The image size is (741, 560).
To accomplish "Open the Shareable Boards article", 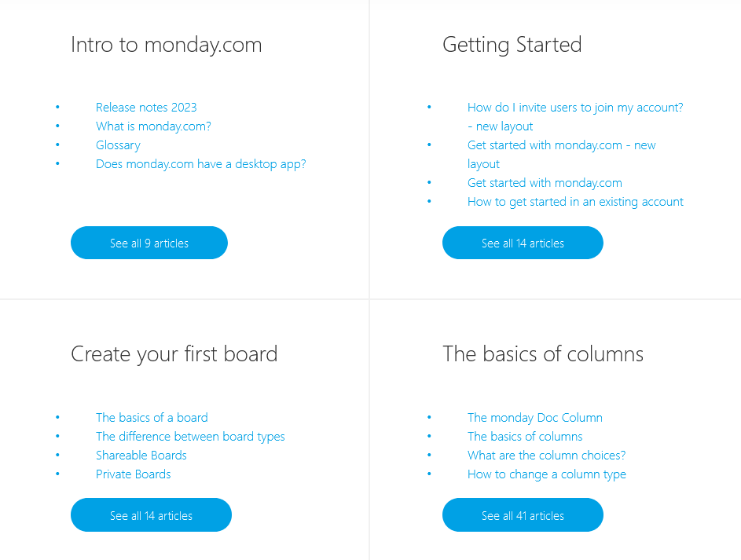I will coord(141,455).
